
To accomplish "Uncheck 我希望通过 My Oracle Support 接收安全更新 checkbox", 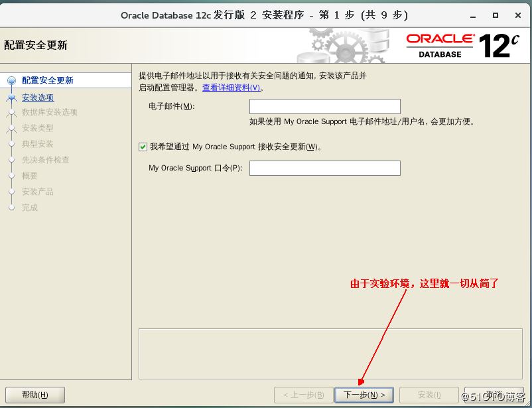I will 143,147.
